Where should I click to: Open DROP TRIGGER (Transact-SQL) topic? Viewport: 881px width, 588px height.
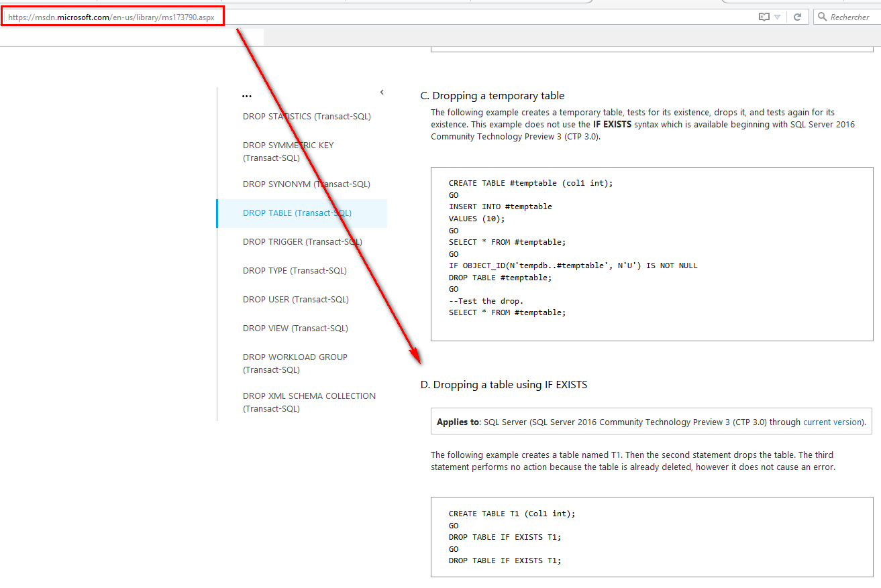(302, 242)
